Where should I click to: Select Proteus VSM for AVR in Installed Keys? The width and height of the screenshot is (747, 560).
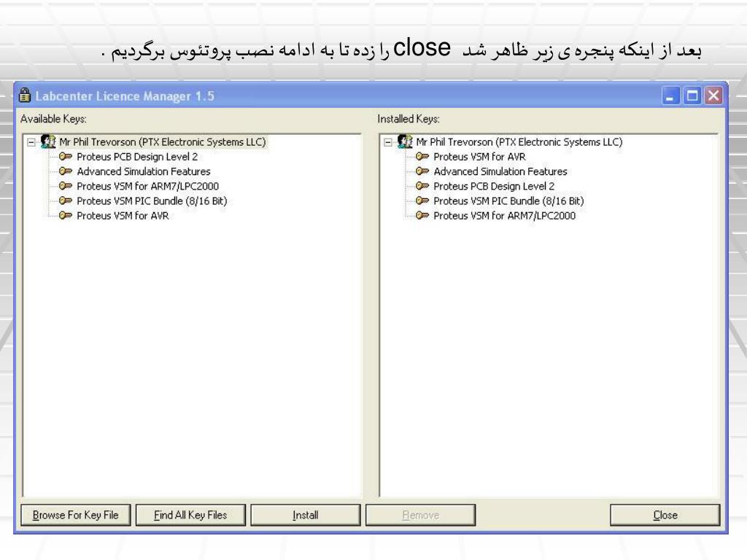pyautogui.click(x=480, y=157)
